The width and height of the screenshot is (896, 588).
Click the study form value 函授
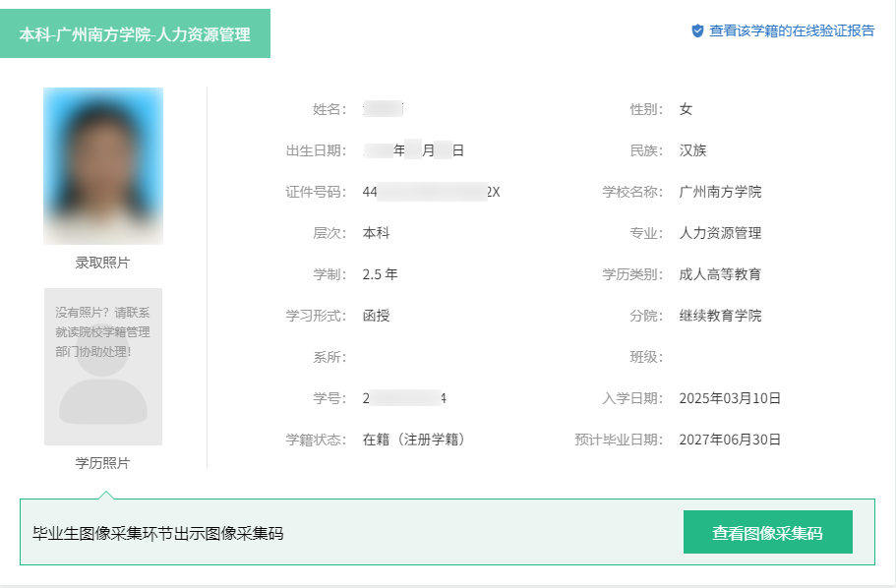point(376,316)
